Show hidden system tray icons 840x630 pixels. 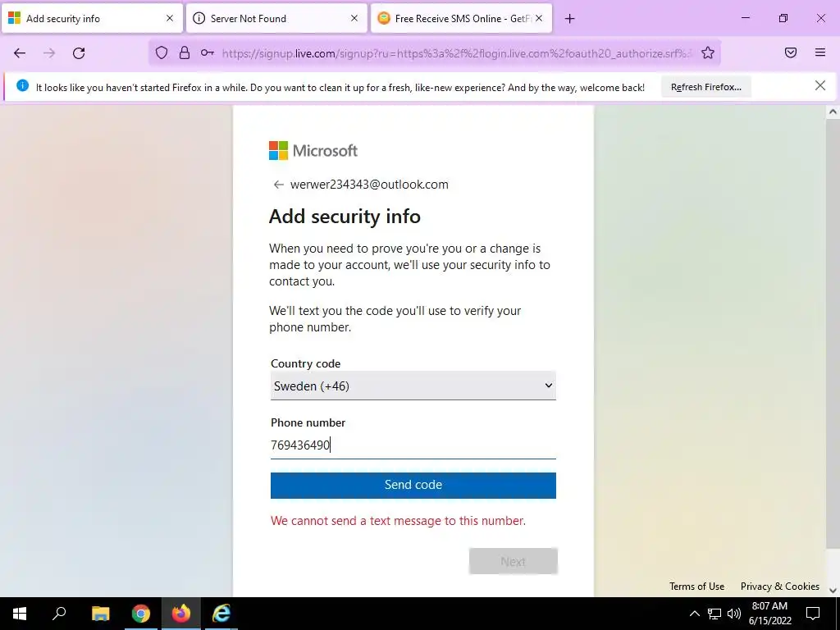click(x=694, y=614)
